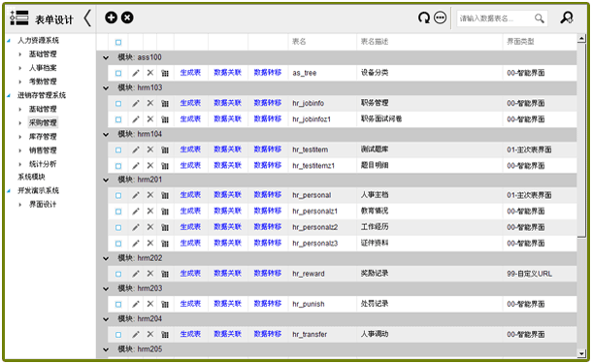Open column settings icon for hr_personal row
Viewport: 592px width, 364px height.
[165, 195]
